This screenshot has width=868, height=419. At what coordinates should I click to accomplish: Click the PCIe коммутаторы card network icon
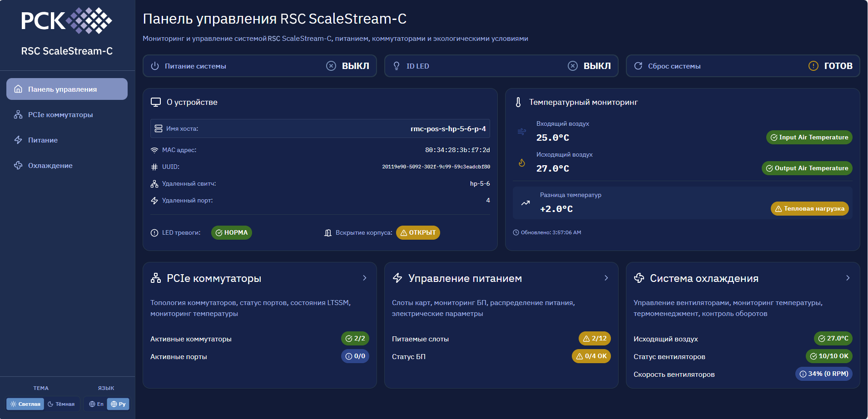click(156, 278)
